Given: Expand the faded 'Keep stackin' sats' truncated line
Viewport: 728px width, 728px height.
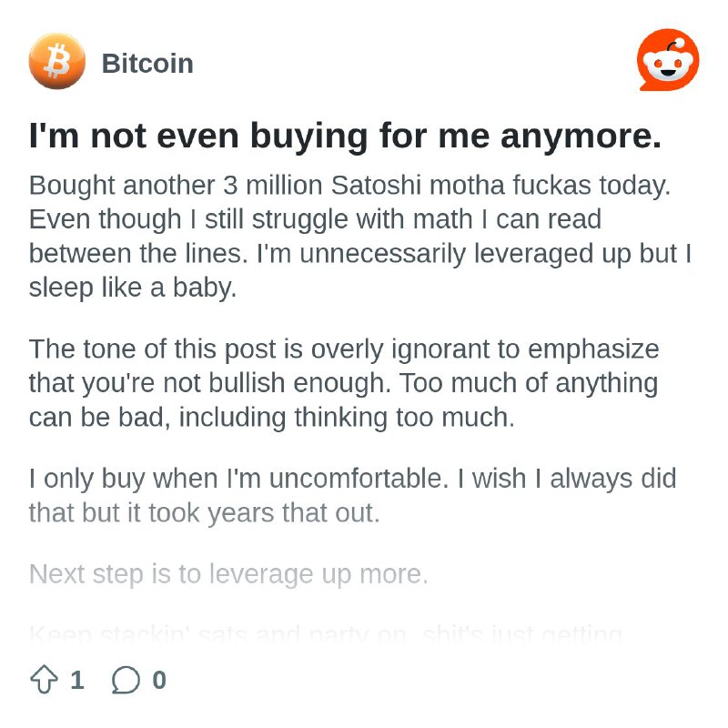Looking at the screenshot, I should pyautogui.click(x=326, y=633).
